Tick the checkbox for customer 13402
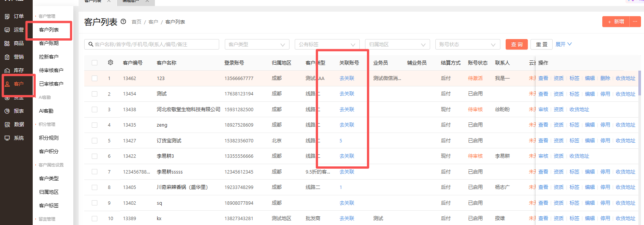This screenshot has width=644, height=225. tap(94, 203)
